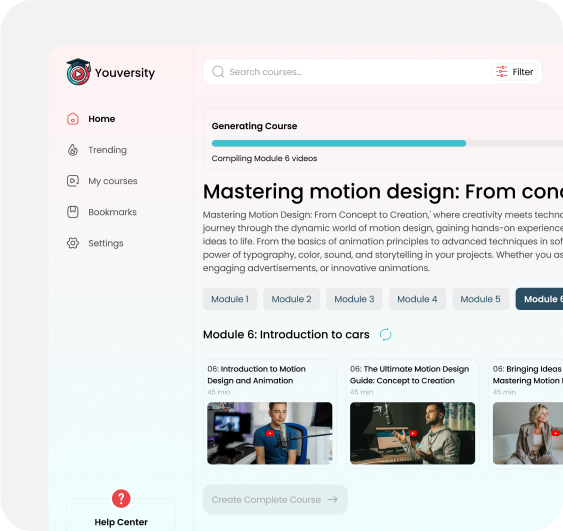Image resolution: width=563 pixels, height=531 pixels.
Task: Click the red Help Center question icon
Action: [x=121, y=498]
